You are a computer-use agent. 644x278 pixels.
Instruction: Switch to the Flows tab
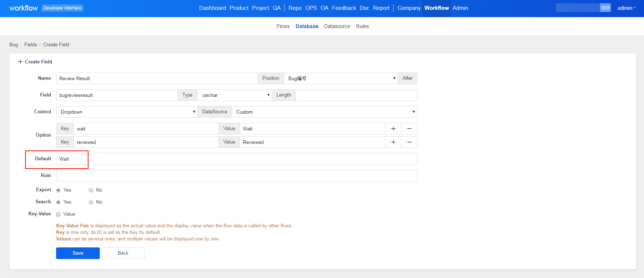pyautogui.click(x=283, y=26)
